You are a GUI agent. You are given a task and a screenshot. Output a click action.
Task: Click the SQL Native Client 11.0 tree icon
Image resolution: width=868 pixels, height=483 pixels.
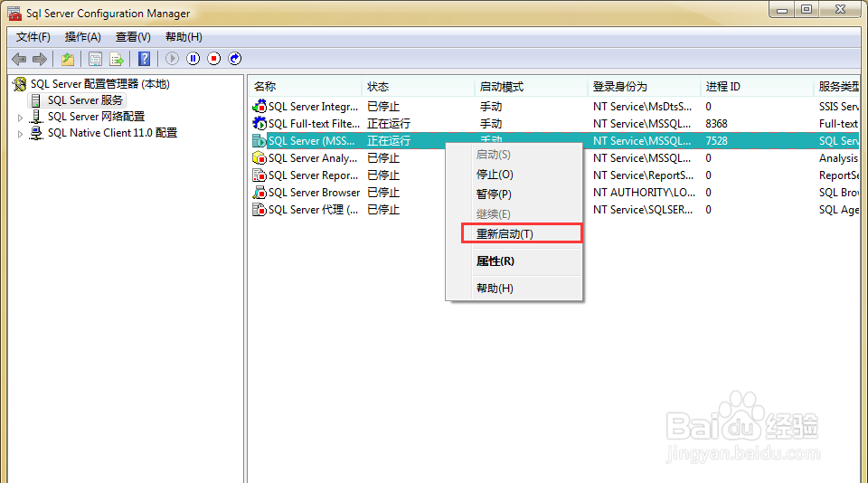36,133
